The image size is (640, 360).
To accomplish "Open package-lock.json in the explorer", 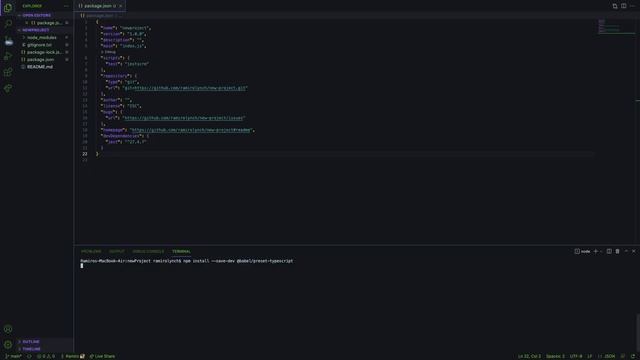I will (x=44, y=52).
